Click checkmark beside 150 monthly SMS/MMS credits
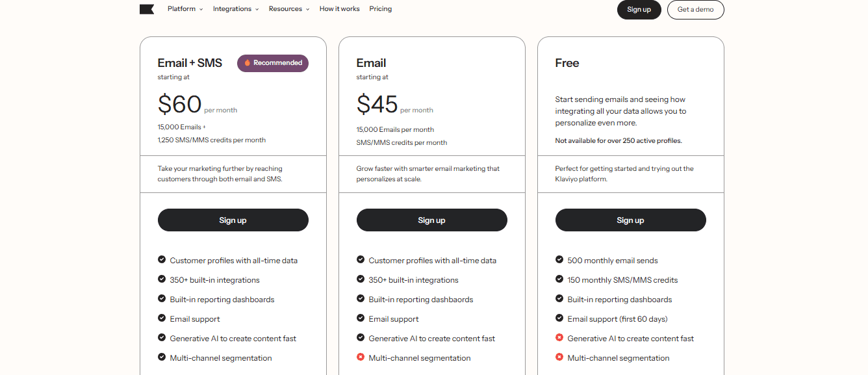 (559, 279)
